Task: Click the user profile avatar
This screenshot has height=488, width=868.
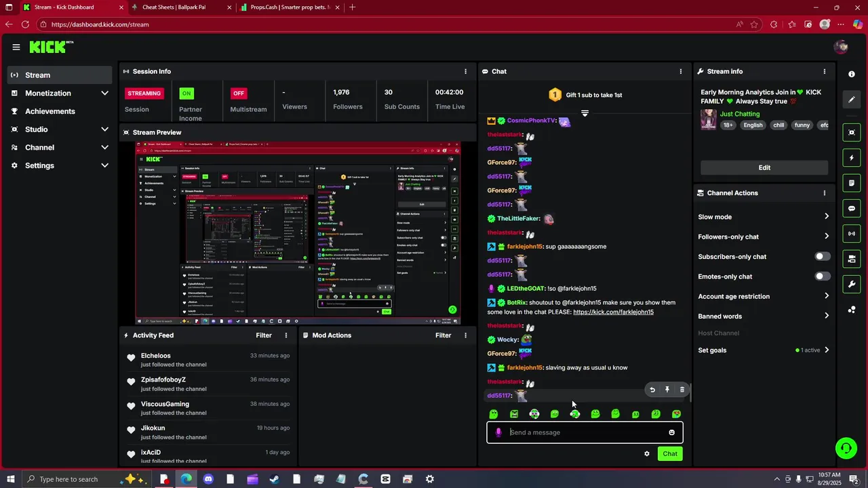Action: coord(842,47)
